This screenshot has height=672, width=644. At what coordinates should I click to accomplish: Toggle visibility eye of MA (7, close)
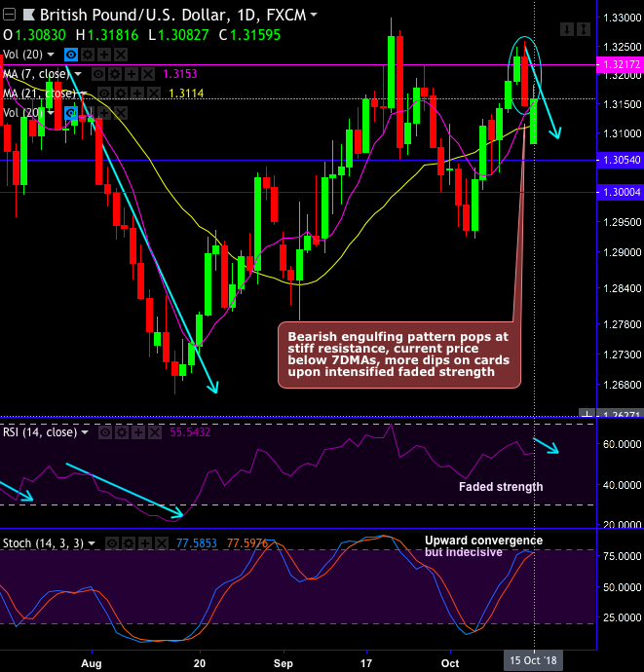(x=98, y=74)
